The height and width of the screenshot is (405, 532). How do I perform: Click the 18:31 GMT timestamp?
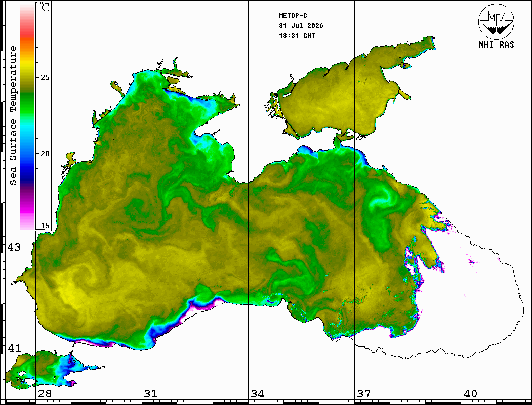(297, 36)
